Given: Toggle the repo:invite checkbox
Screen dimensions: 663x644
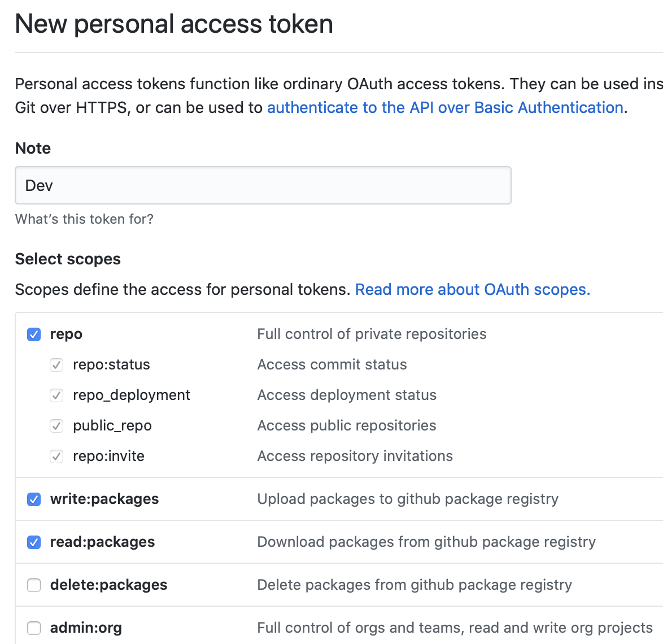Looking at the screenshot, I should click(56, 456).
